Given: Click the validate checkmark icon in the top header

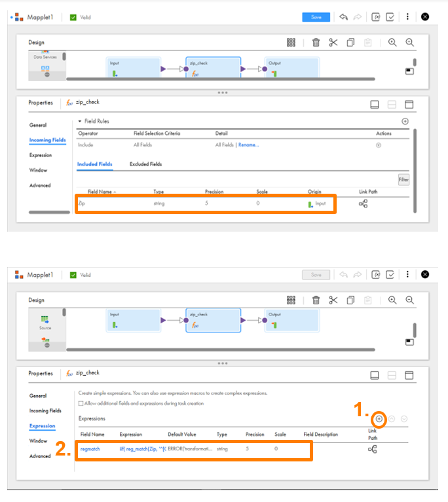Looking at the screenshot, I should point(390,17).
